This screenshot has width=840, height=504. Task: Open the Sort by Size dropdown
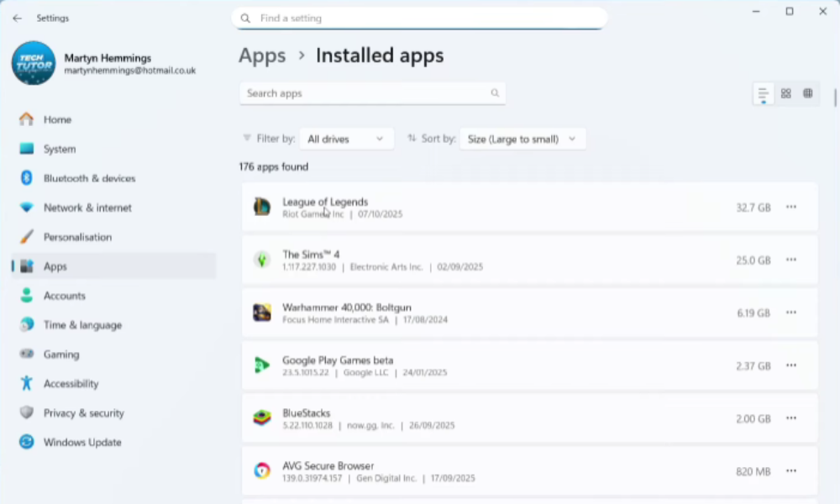(x=522, y=139)
